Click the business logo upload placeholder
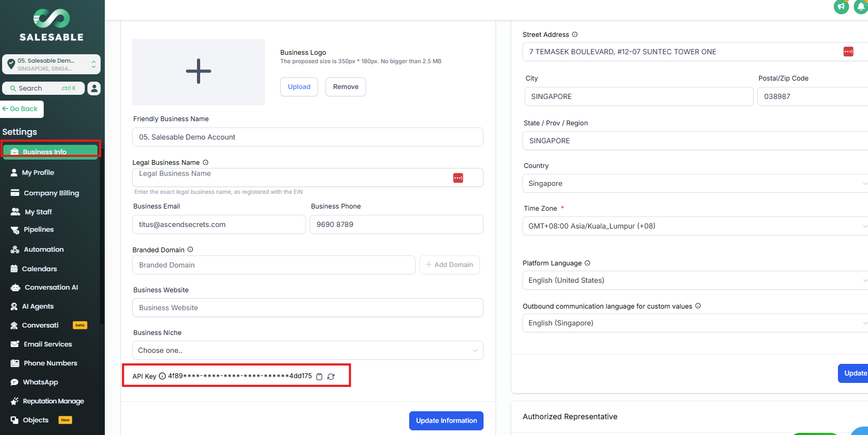Image resolution: width=868 pixels, height=435 pixels. click(199, 72)
